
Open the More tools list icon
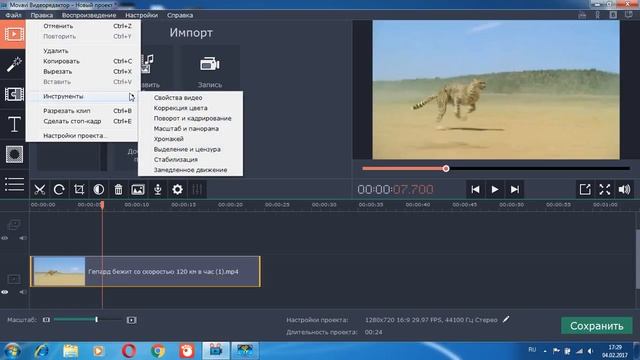(x=14, y=184)
